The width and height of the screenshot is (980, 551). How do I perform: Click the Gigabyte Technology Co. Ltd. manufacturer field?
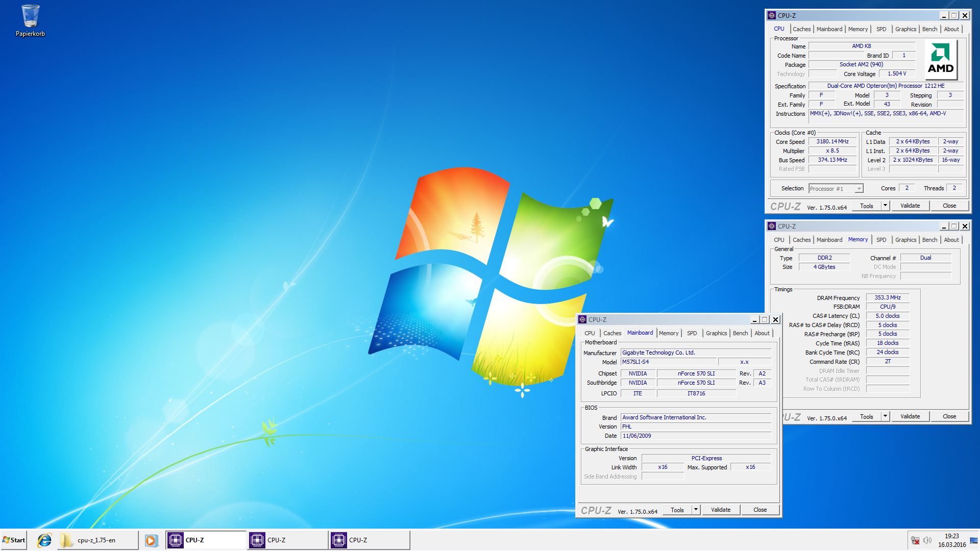[x=696, y=353]
